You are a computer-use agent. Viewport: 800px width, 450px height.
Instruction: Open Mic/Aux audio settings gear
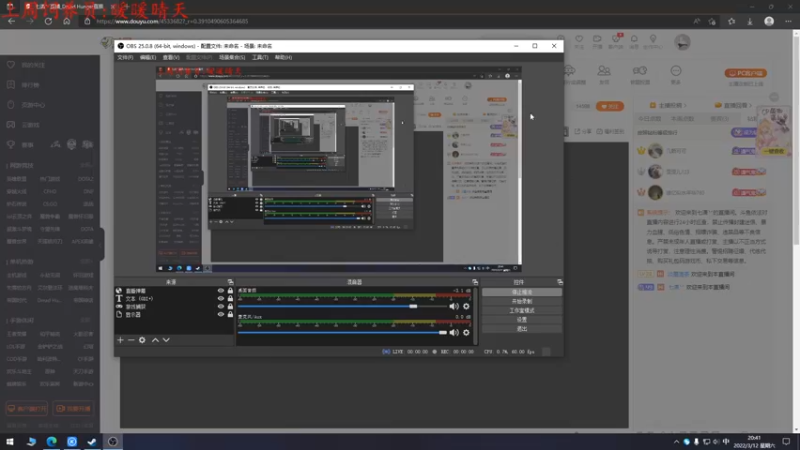click(x=466, y=333)
